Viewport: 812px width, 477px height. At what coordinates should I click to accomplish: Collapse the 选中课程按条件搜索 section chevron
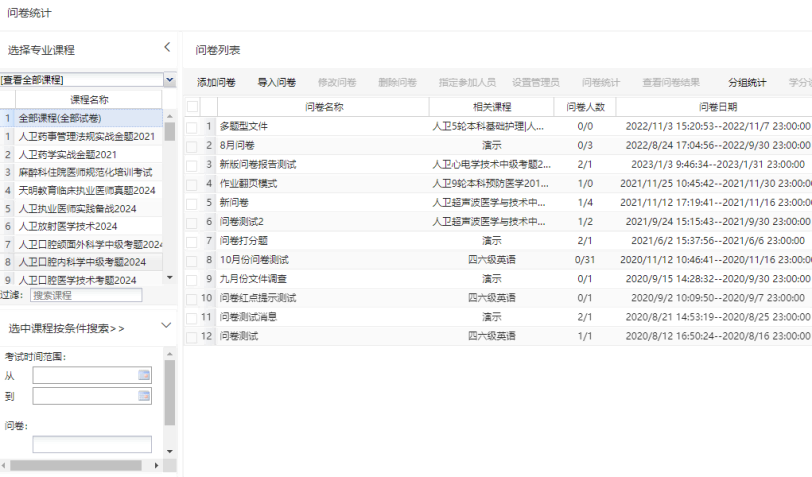click(x=166, y=326)
